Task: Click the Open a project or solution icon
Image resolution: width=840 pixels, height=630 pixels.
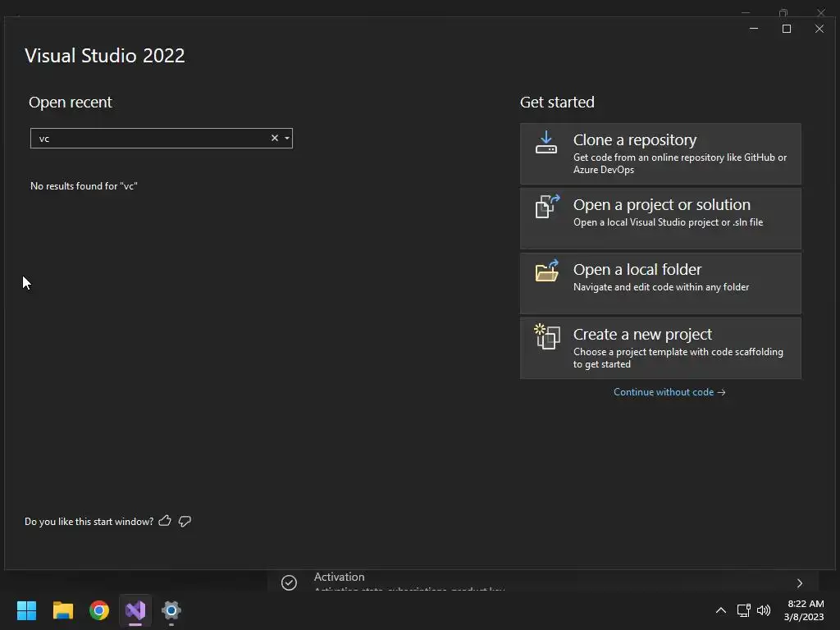Action: pos(547,206)
